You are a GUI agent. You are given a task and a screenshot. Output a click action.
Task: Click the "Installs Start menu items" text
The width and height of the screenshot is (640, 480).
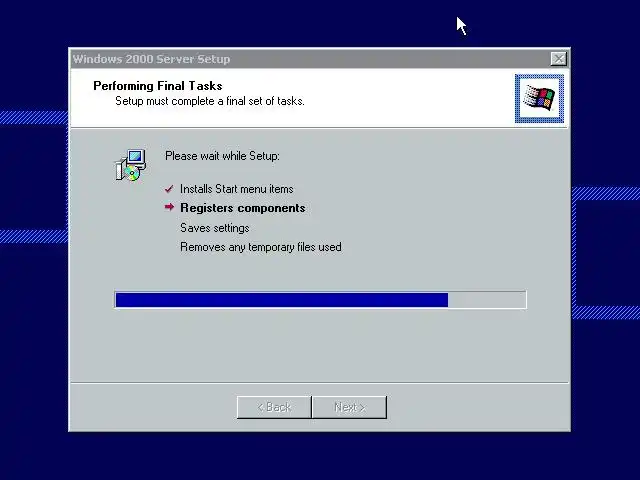point(237,189)
